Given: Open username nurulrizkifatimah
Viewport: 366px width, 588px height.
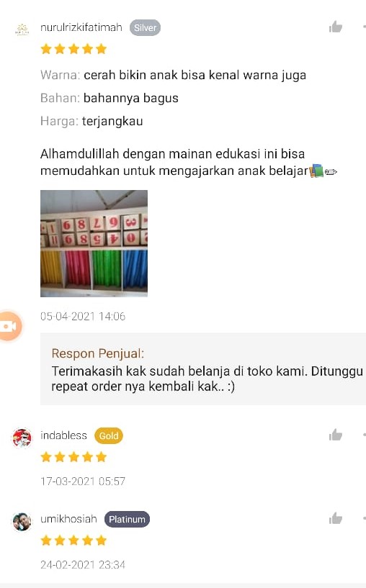Looking at the screenshot, I should tap(81, 27).
